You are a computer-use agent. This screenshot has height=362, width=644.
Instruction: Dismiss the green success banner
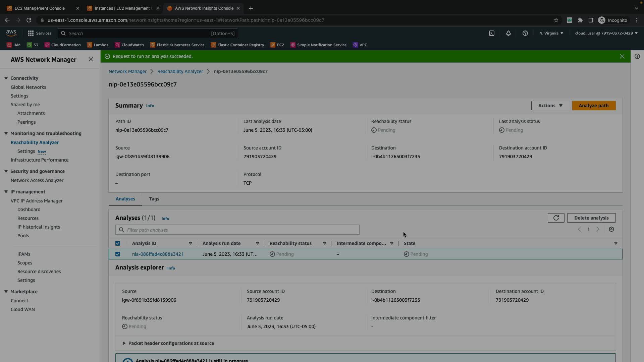[x=622, y=56]
